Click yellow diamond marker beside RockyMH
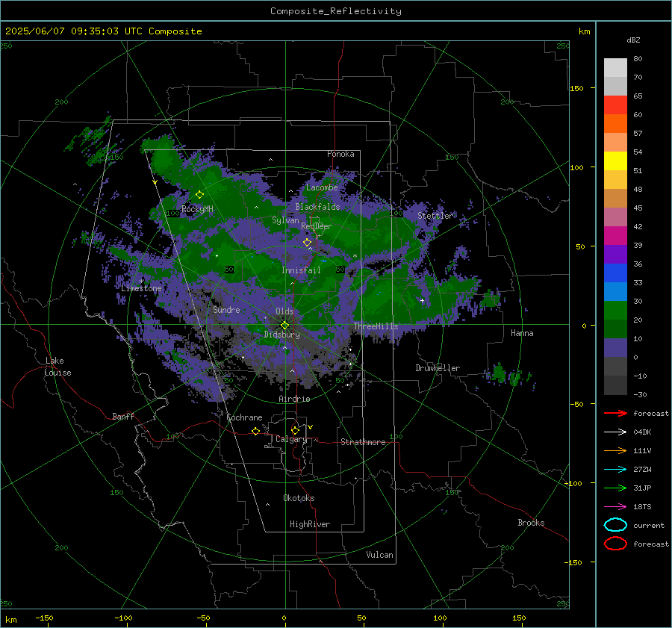Screen dimensions: 672x628 click(199, 195)
